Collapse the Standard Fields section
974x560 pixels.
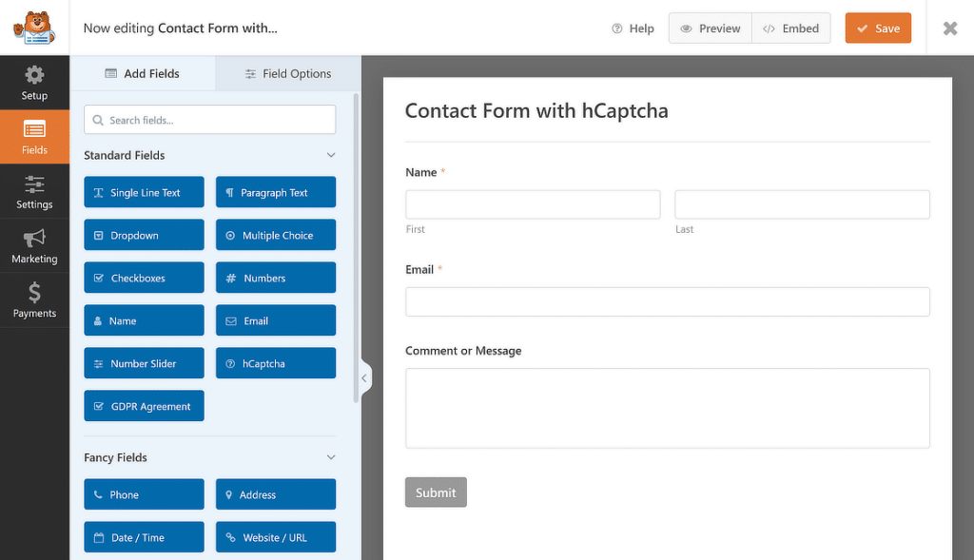pyautogui.click(x=331, y=155)
